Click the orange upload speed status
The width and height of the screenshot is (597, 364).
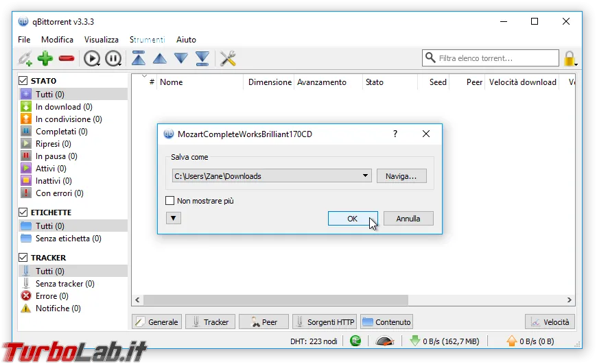tap(530, 341)
